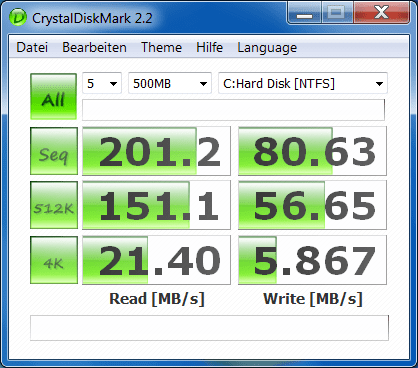Expand the test count dropdown showing 5
The width and height of the screenshot is (418, 368).
coord(102,83)
